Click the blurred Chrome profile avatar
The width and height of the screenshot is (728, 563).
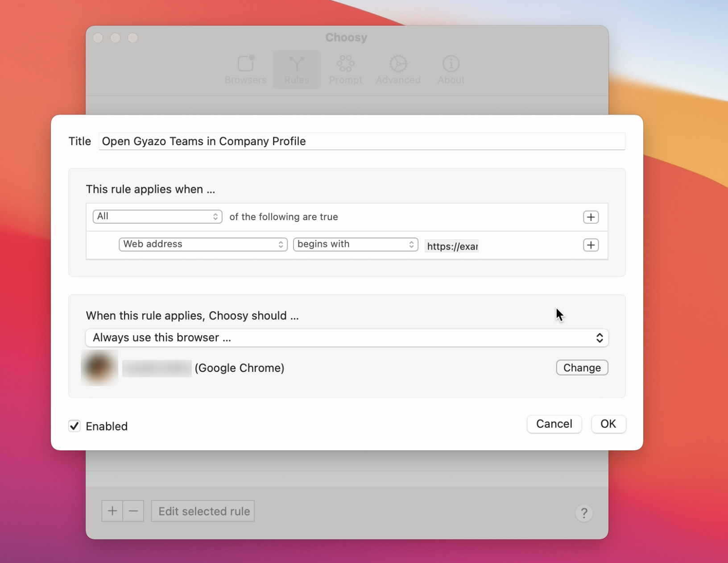pos(99,367)
